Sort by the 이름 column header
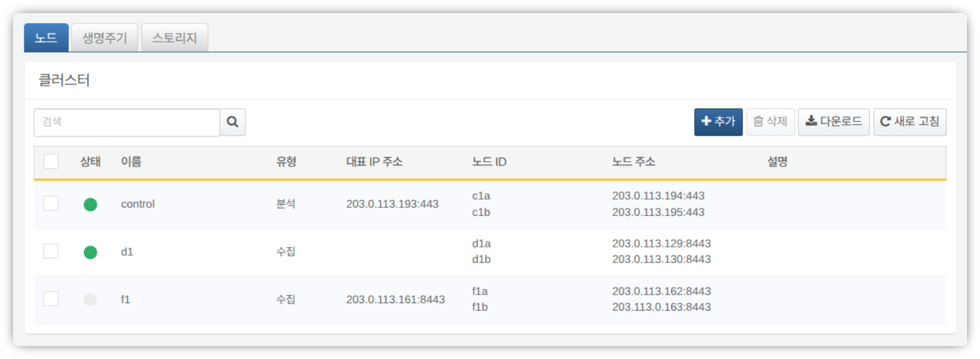The width and height of the screenshot is (980, 359). pyautogui.click(x=131, y=162)
